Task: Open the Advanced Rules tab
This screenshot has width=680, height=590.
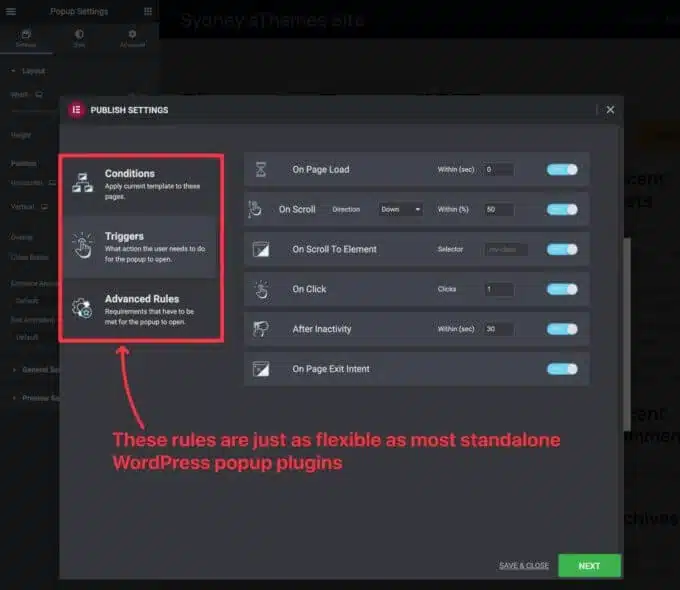Action: pyautogui.click(x=141, y=310)
